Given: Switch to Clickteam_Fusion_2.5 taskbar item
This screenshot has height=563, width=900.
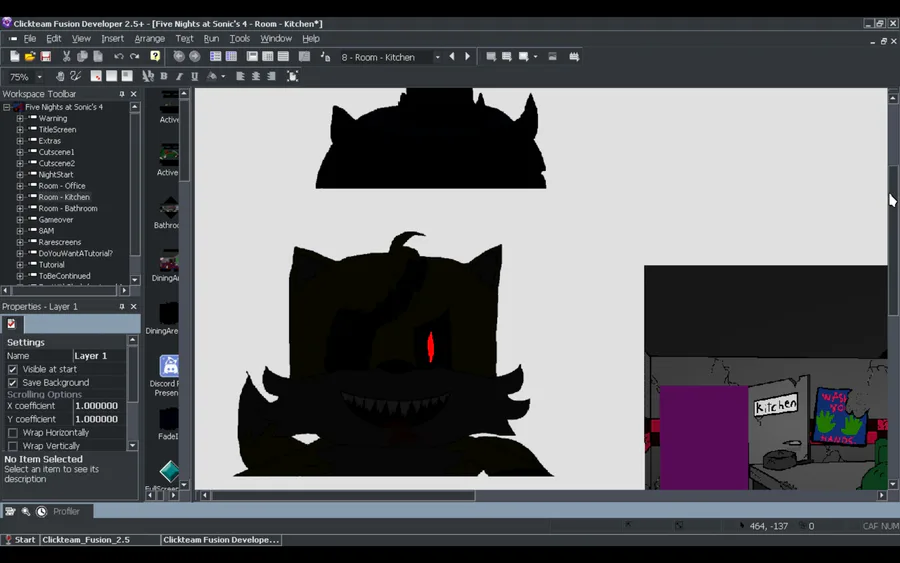Looking at the screenshot, I should click(x=86, y=539).
